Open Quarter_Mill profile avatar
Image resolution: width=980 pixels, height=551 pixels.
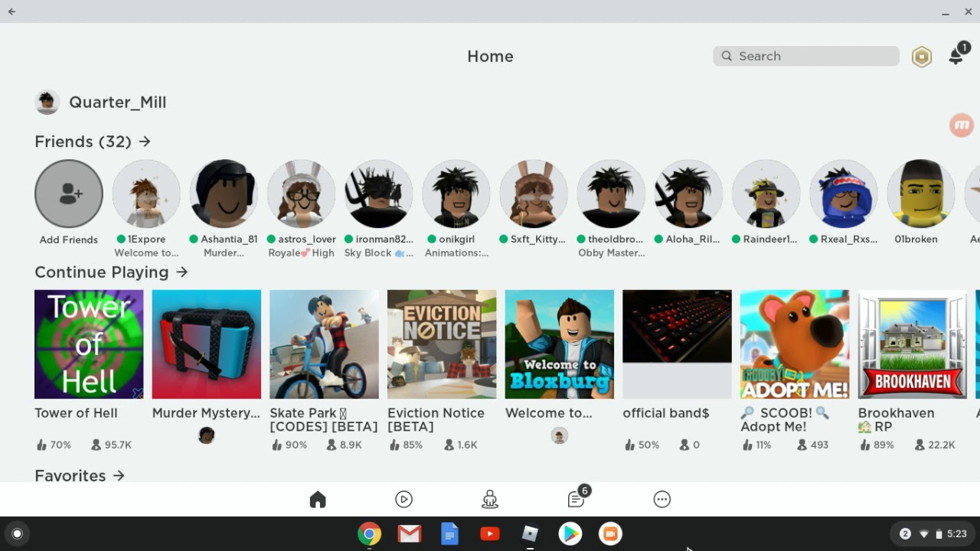[x=47, y=102]
